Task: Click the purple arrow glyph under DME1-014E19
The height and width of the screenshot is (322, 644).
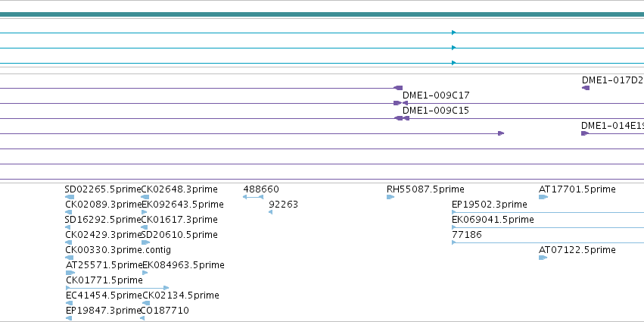Action: click(585, 133)
